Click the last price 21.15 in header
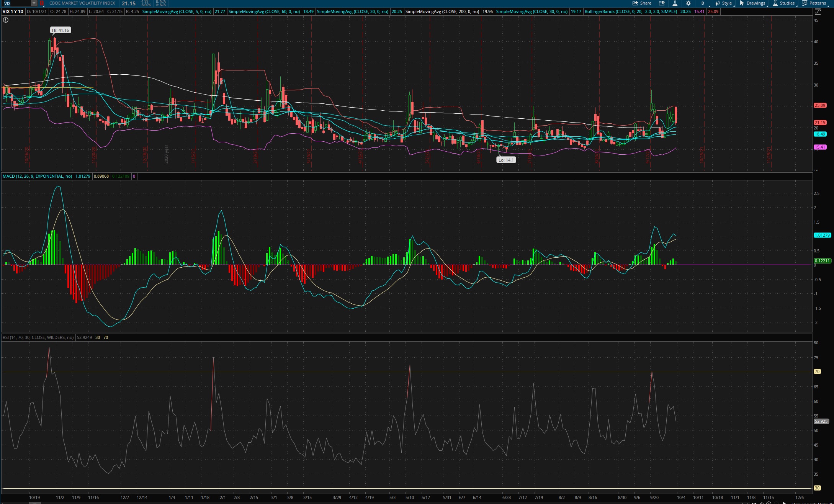834x504 pixels. (x=129, y=3)
